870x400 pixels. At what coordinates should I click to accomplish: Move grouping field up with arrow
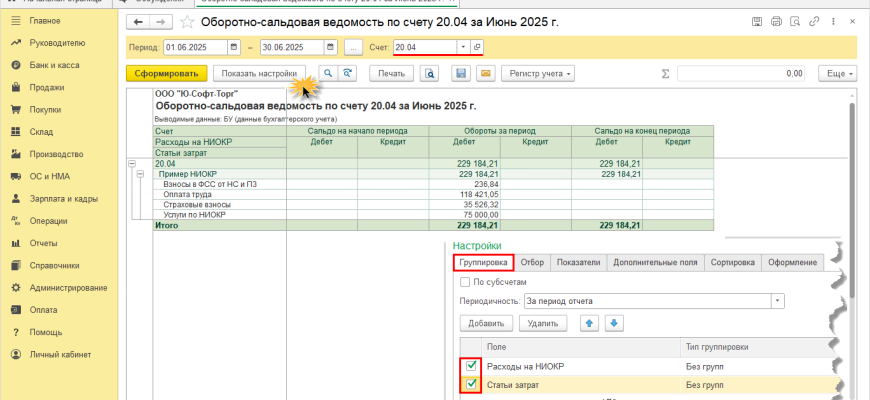(590, 323)
